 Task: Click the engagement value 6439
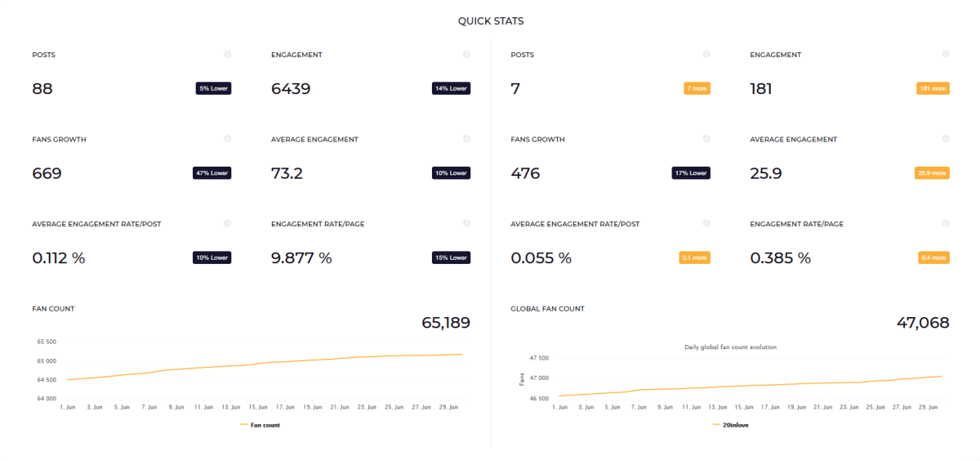291,88
